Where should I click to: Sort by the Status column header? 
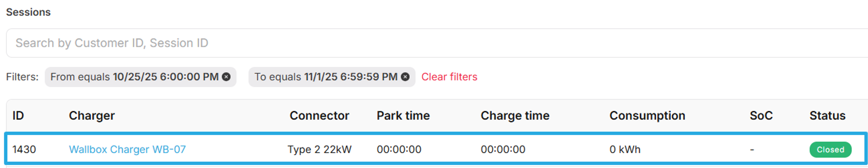click(827, 116)
